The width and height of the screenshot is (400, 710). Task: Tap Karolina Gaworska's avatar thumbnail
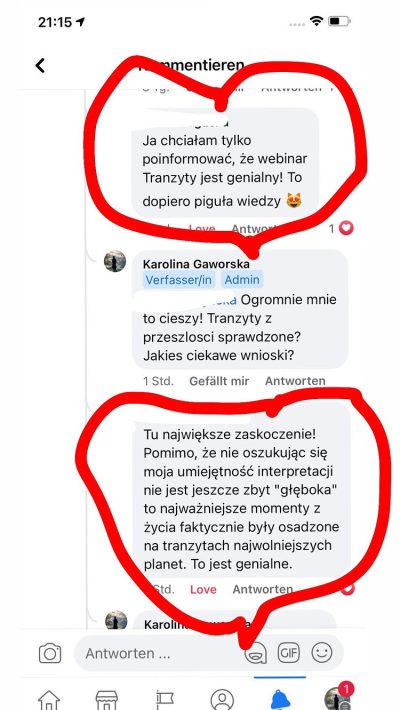[115, 261]
